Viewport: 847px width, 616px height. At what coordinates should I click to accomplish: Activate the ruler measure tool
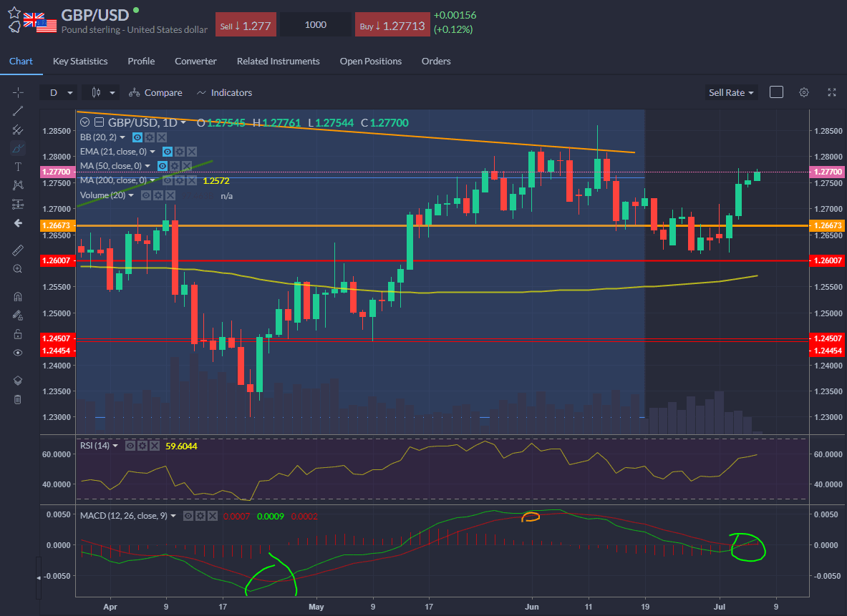click(18, 250)
